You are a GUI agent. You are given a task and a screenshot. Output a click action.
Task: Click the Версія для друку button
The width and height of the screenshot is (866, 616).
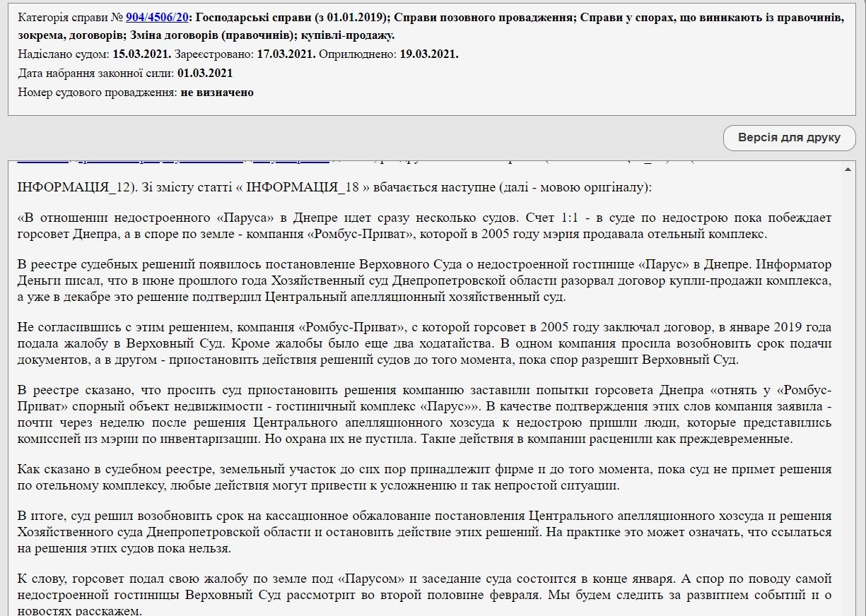point(789,138)
